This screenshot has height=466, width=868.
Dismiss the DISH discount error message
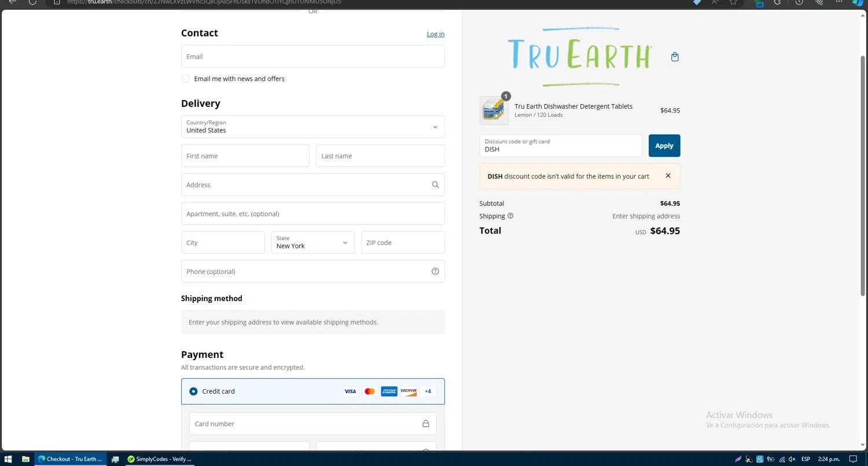668,176
